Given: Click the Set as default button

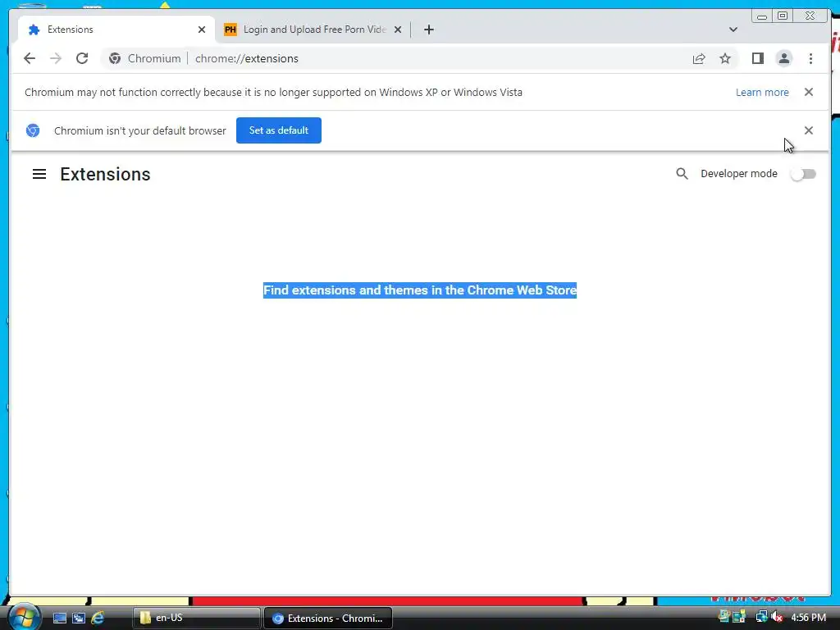Looking at the screenshot, I should (x=279, y=130).
